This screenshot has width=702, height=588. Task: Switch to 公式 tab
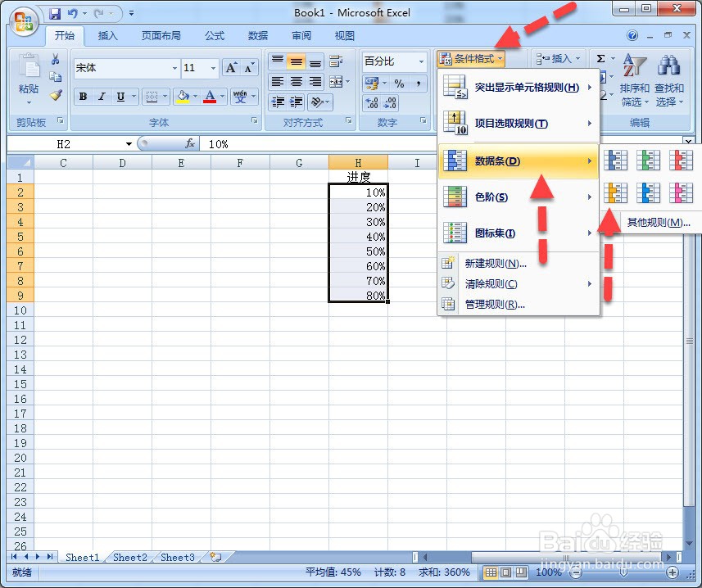click(x=215, y=36)
